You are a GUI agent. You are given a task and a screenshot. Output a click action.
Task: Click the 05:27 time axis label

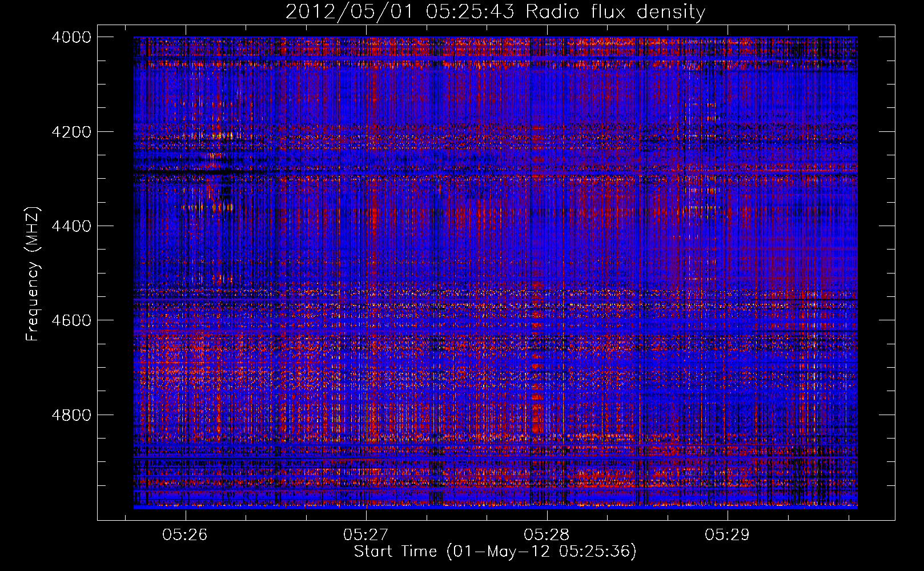tap(365, 534)
